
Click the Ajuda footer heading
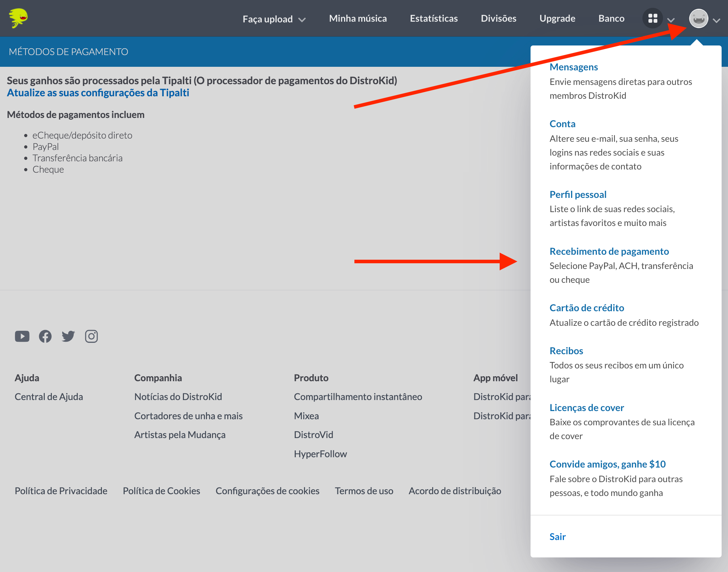27,378
